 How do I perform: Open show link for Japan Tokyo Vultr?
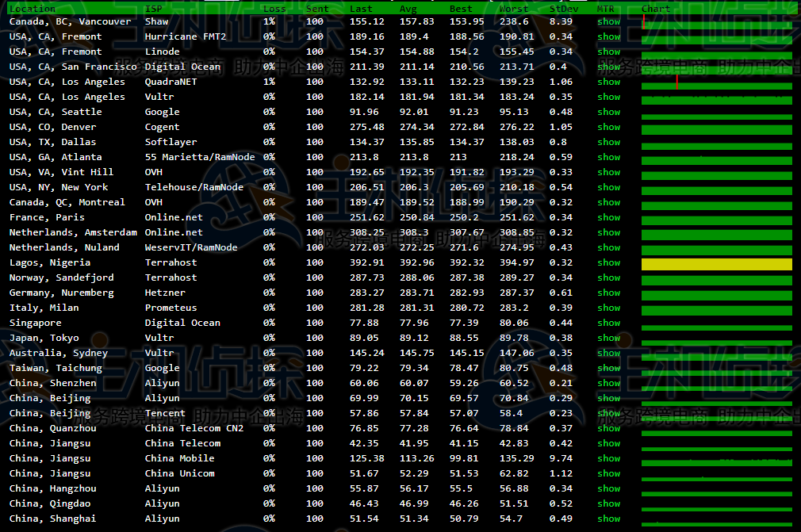[608, 338]
